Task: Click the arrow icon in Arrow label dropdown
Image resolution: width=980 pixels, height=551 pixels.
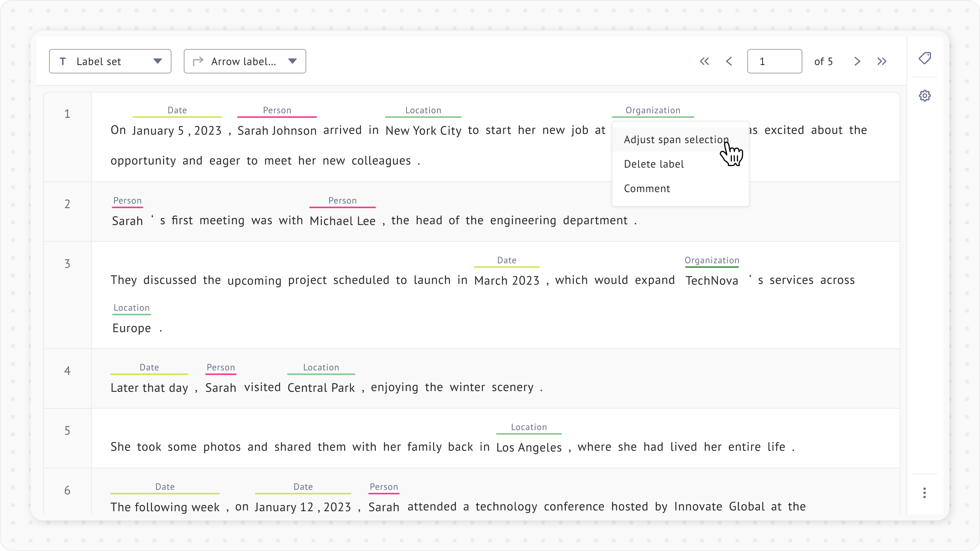Action: 198,61
